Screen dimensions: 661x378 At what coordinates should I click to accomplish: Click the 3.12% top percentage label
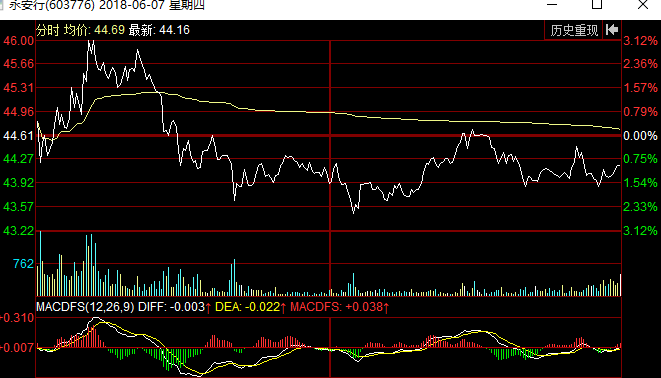tap(640, 41)
